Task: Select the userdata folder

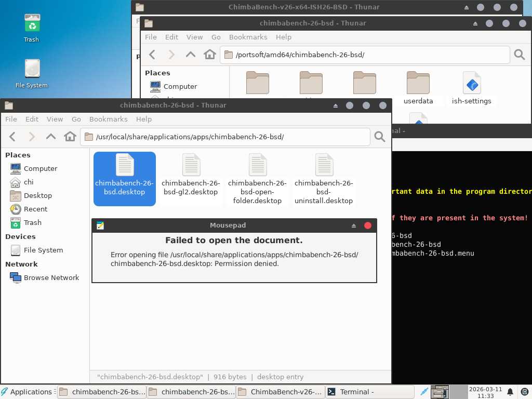Action: pyautogui.click(x=418, y=88)
